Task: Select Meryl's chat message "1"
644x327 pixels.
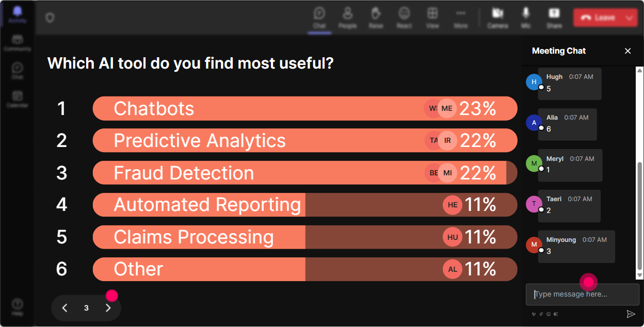Action: coord(570,165)
